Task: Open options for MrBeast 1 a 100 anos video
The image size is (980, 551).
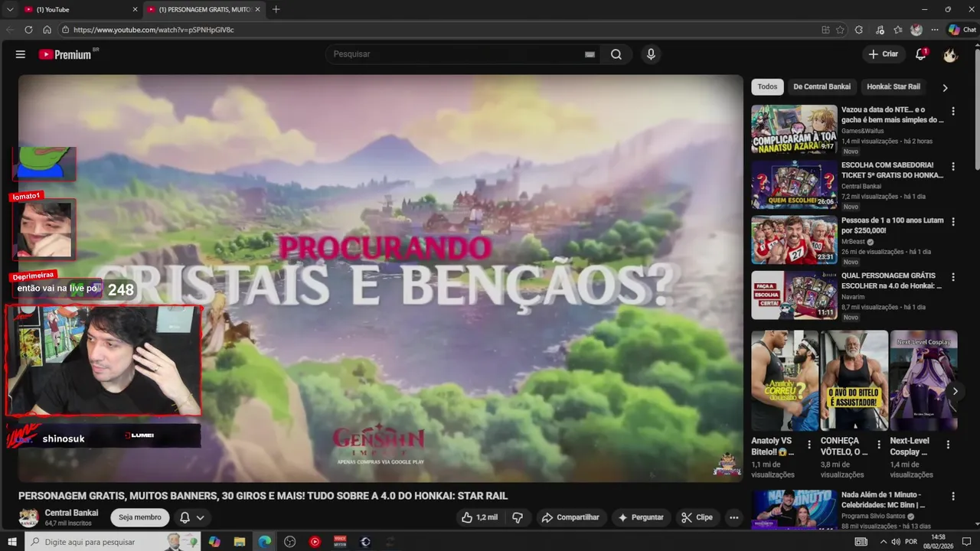Action: point(953,221)
